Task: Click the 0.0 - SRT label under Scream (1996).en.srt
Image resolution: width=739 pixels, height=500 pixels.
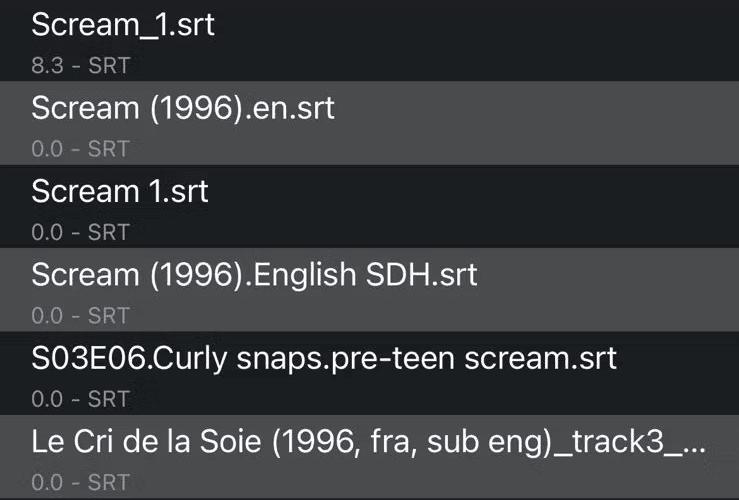Action: coord(81,149)
